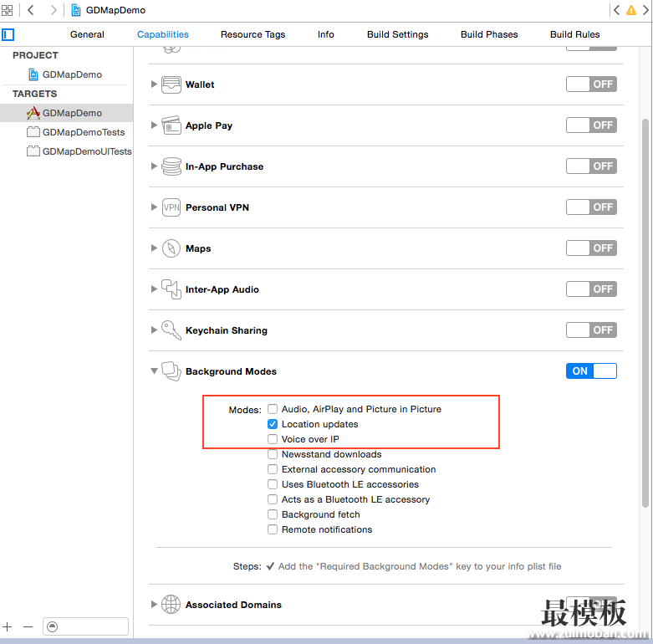Screen dimensions: 653x644
Task: Click the GDMapDemo jump bar title
Action: pos(115,10)
